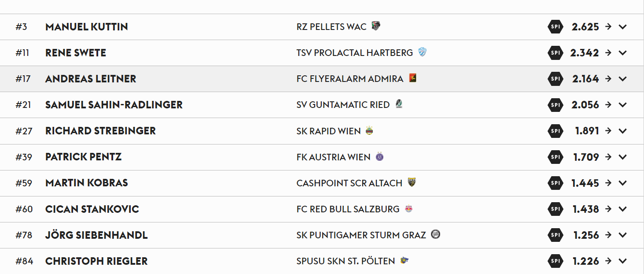Click the SV Guntamatic Ried club crest
Image resolution: width=644 pixels, height=274 pixels.
pos(399,104)
